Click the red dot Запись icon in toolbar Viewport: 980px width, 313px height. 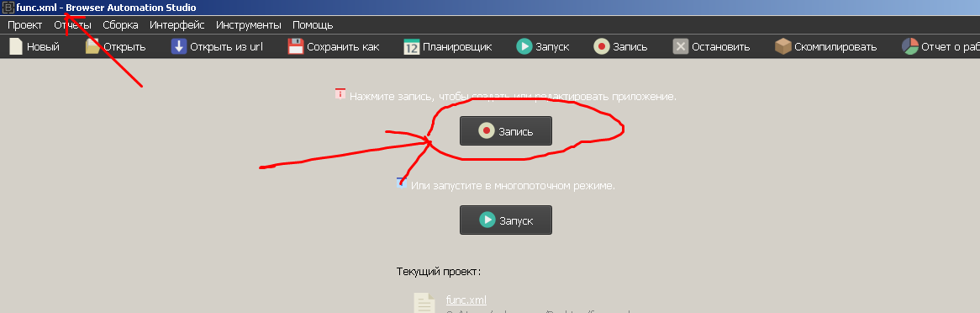pos(601,46)
